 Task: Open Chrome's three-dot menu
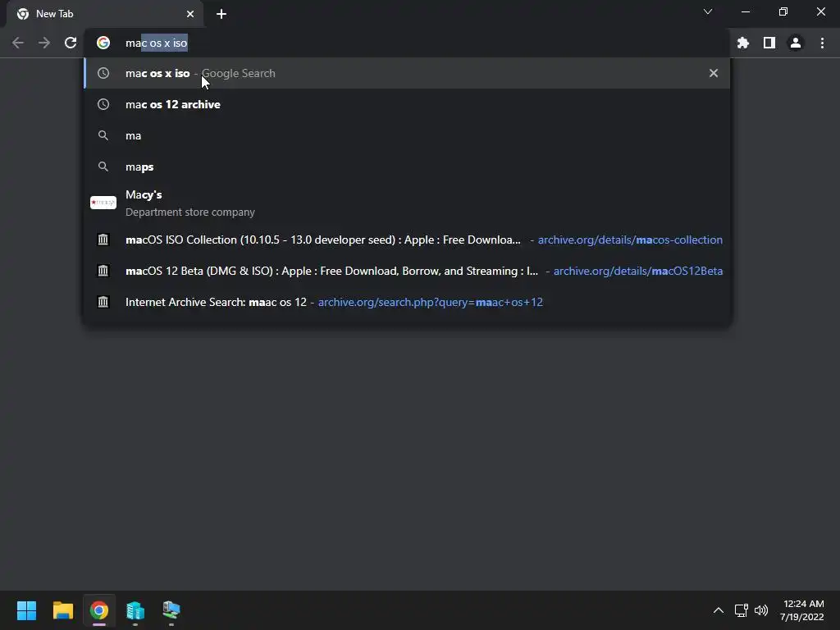(x=822, y=43)
